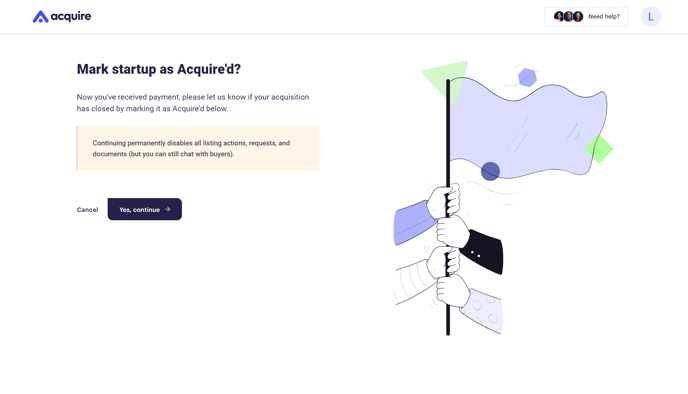Click the acquire wordmark text
Image resolution: width=688 pixels, height=394 pixels.
click(71, 17)
